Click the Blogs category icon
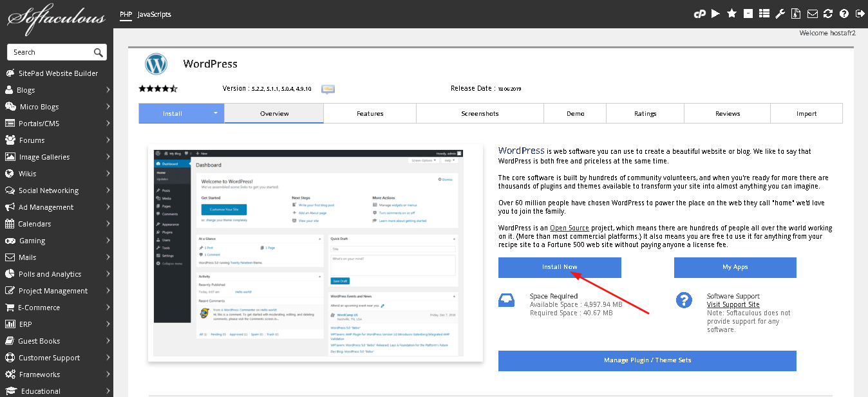Screen dimensions: 868x397 click(x=9, y=90)
